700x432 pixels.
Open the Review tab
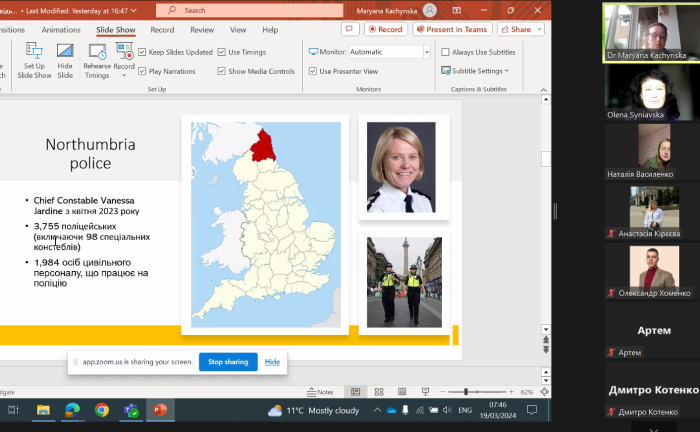click(x=202, y=30)
